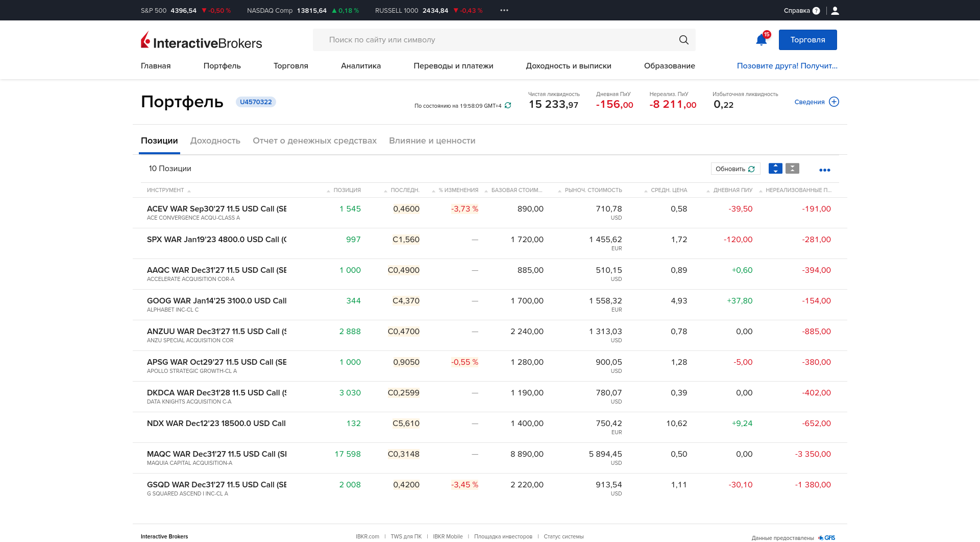This screenshot has width=980, height=542.
Task: Click the Interactive Brokers logo
Action: pos(201,40)
